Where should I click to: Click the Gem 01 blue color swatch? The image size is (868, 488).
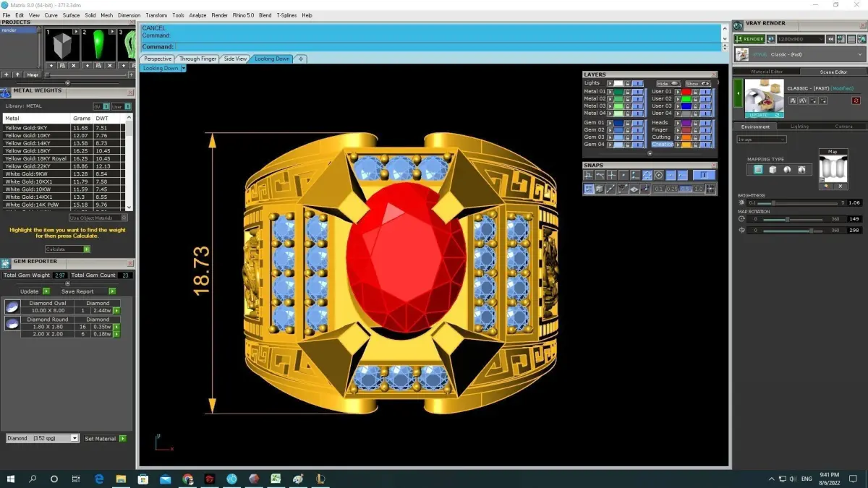618,123
